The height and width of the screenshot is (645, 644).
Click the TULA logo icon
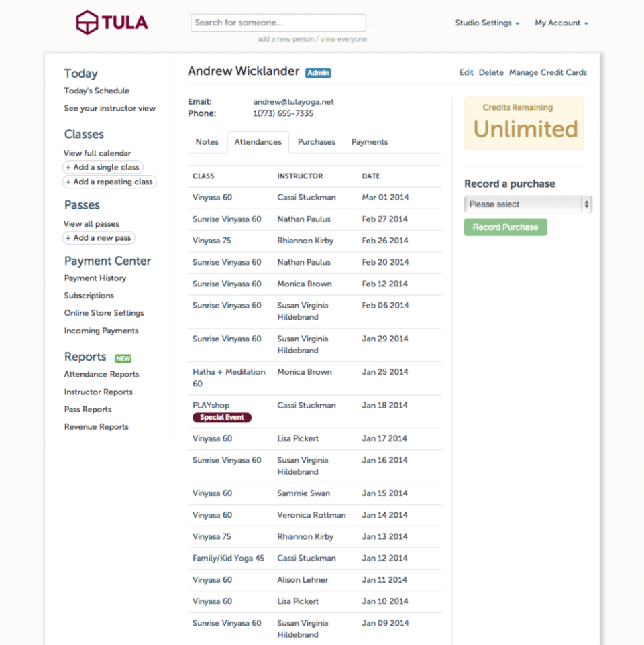coord(87,22)
